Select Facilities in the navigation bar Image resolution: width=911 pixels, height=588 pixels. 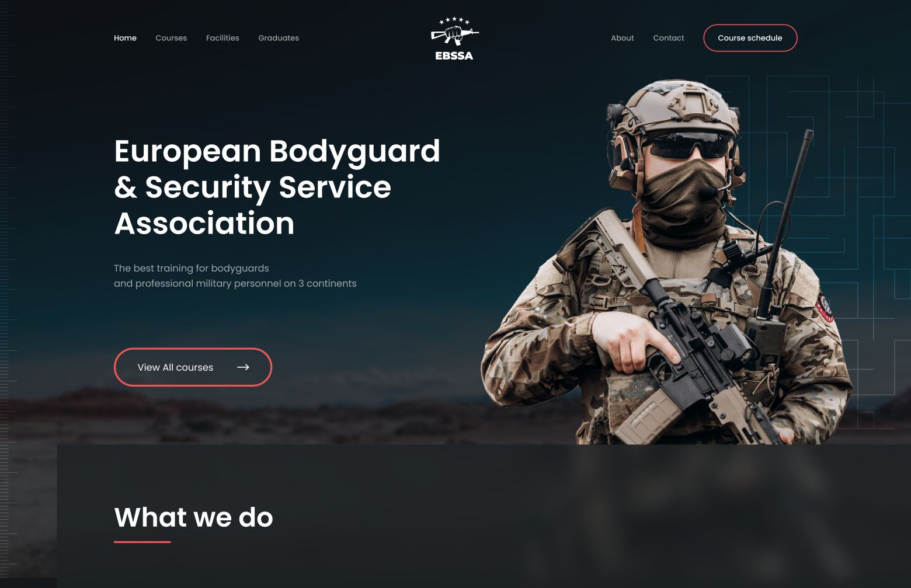click(222, 38)
